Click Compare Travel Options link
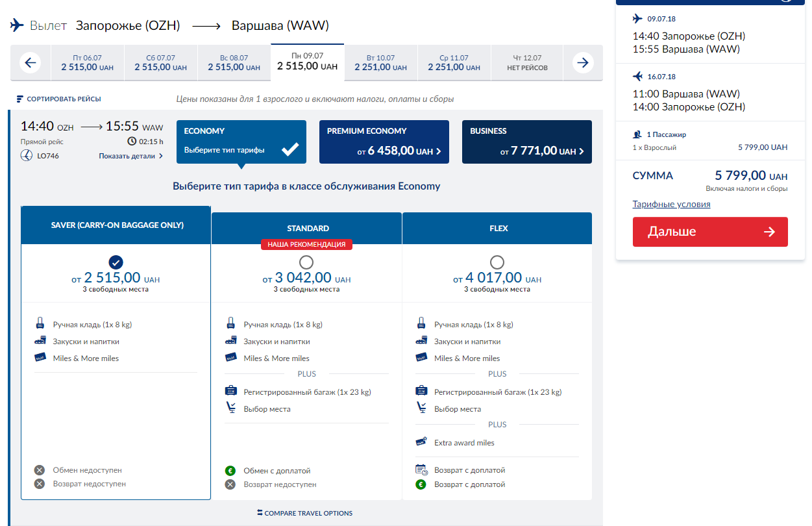Screen dimensions: 812x526 click(304, 513)
